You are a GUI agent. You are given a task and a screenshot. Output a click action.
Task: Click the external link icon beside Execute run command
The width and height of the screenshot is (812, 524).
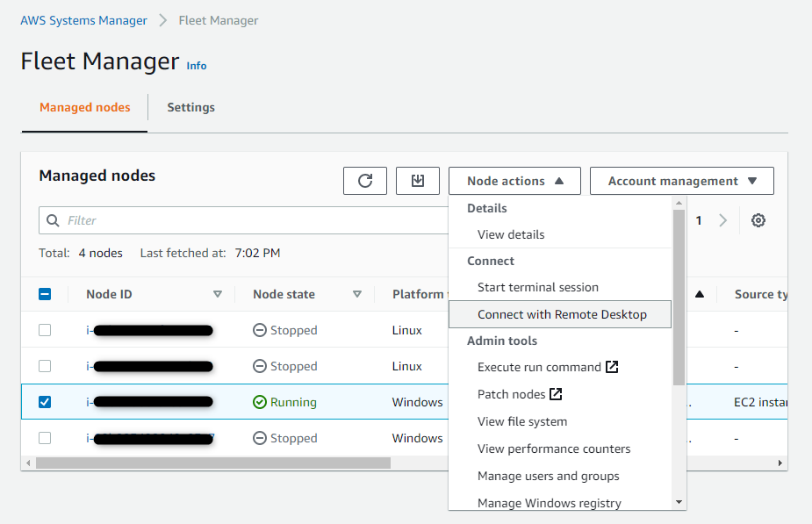coord(612,367)
